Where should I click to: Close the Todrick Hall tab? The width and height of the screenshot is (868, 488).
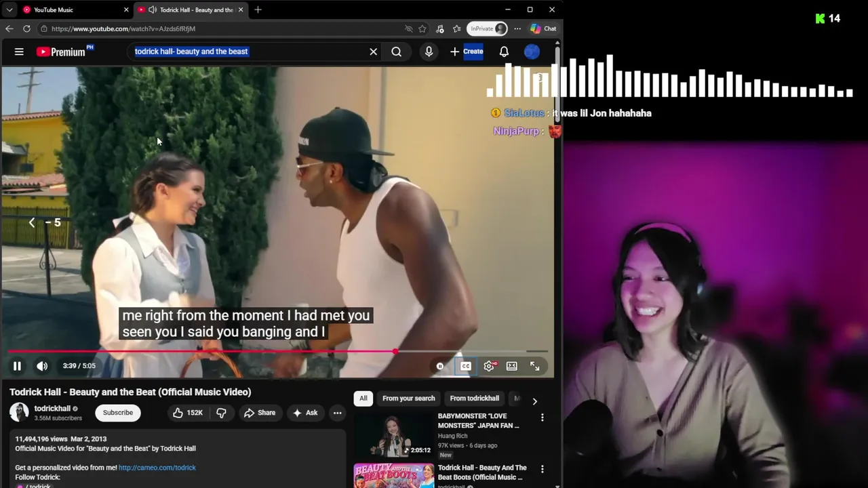(240, 9)
